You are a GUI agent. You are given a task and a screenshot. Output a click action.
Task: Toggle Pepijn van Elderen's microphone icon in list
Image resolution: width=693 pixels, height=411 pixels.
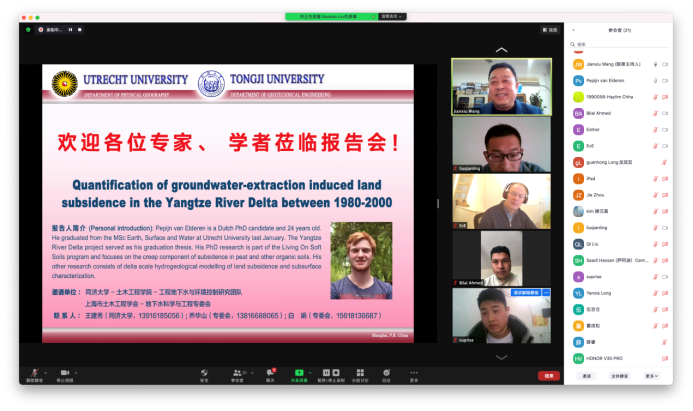655,80
